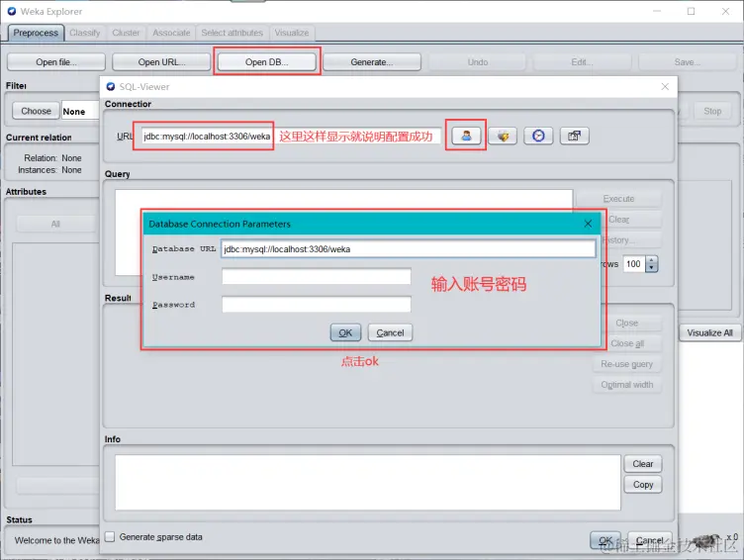
Task: Click the None filter text field
Action: [80, 111]
